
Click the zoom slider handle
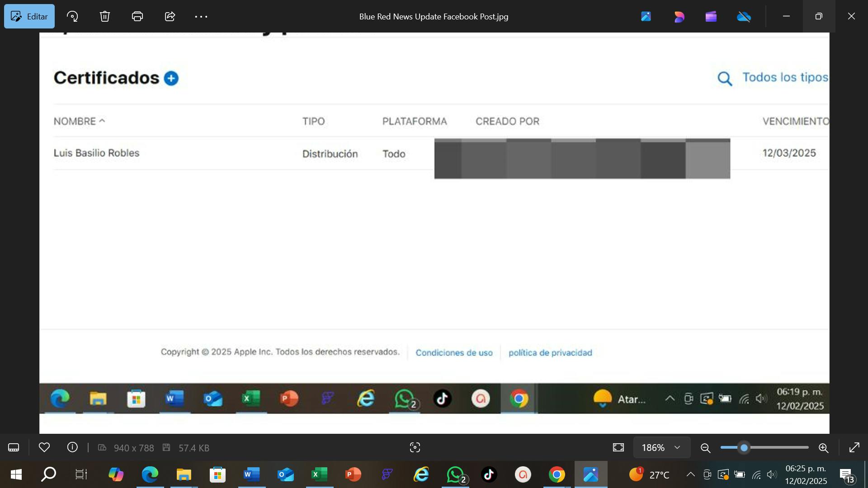[x=744, y=448]
